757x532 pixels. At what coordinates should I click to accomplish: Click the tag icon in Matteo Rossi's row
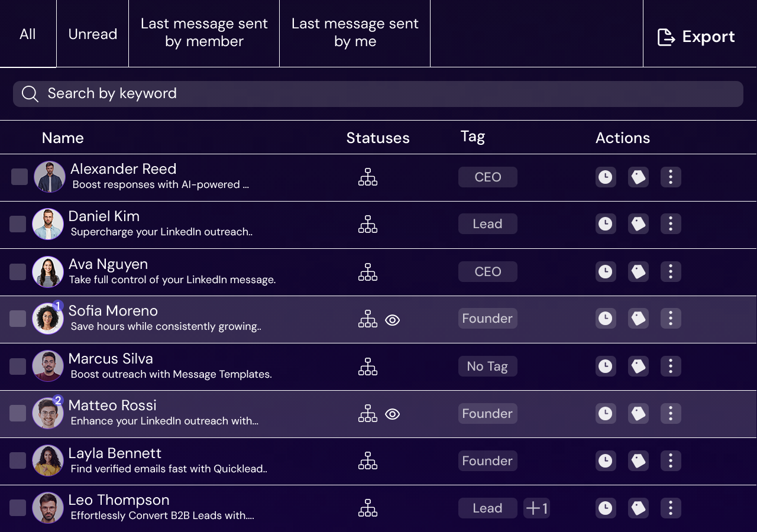click(x=638, y=413)
